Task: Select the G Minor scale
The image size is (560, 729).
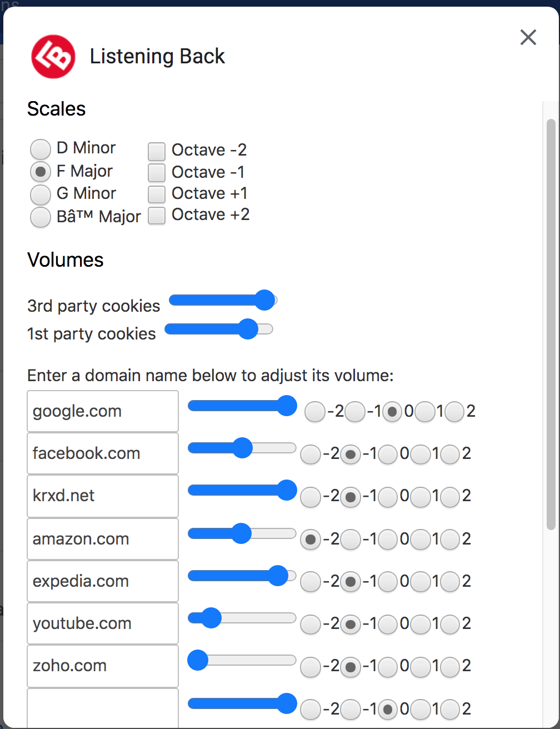Action: coord(41,194)
